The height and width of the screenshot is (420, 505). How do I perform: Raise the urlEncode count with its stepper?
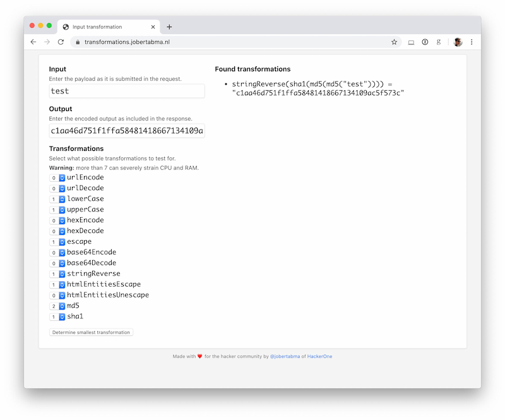62,176
